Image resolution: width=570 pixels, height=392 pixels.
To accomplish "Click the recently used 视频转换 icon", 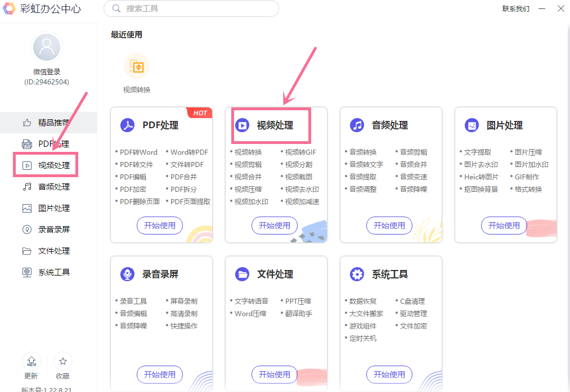I will click(x=137, y=67).
